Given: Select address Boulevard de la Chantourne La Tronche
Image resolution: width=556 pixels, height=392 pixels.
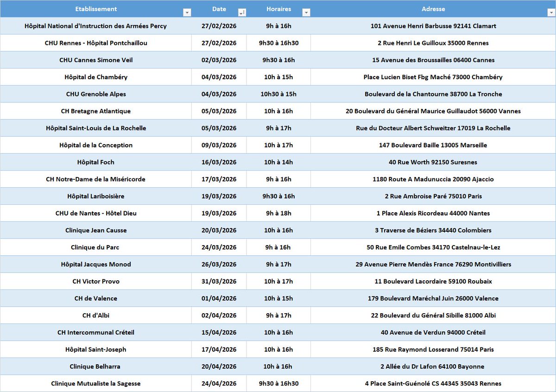Looking at the screenshot, I should [433, 94].
